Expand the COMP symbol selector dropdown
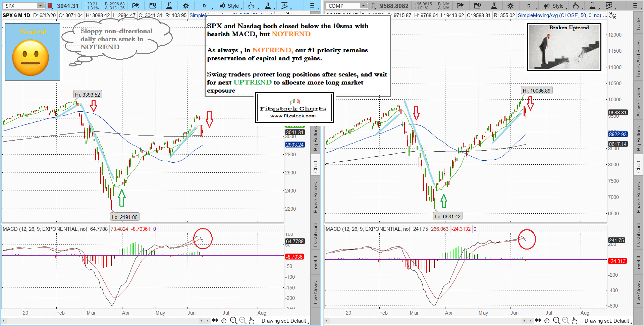This screenshot has height=326, width=644. [364, 6]
